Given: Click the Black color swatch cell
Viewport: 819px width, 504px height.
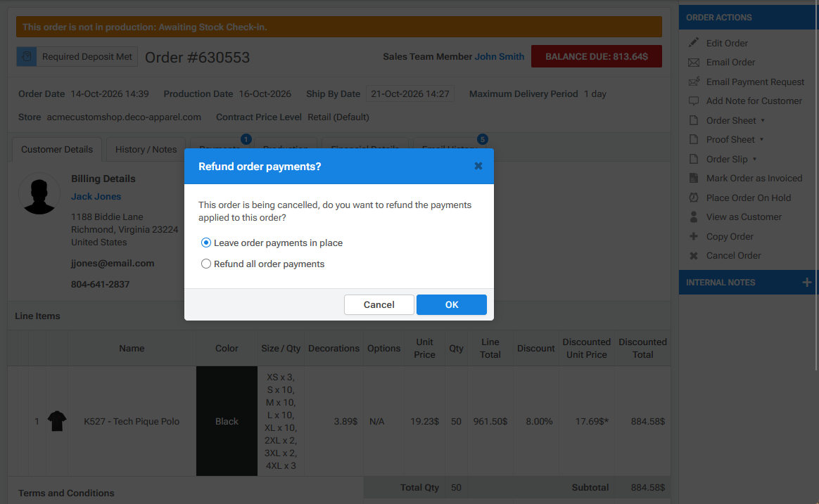Looking at the screenshot, I should tap(227, 421).
